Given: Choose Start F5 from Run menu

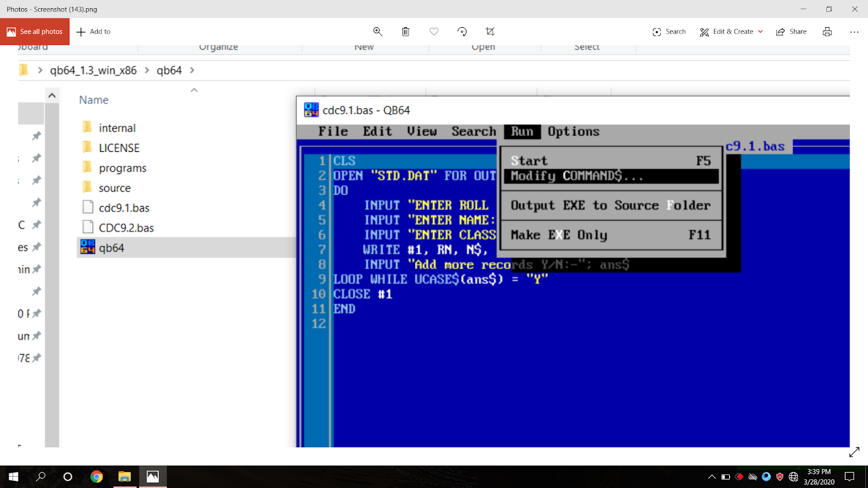Looking at the screenshot, I should pyautogui.click(x=611, y=161).
